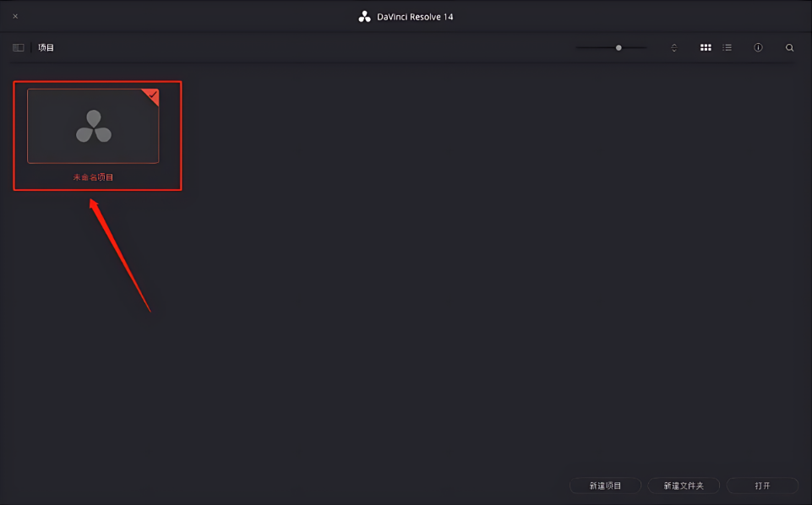Image resolution: width=812 pixels, height=505 pixels.
Task: Close the project manager window
Action: pyautogui.click(x=15, y=17)
